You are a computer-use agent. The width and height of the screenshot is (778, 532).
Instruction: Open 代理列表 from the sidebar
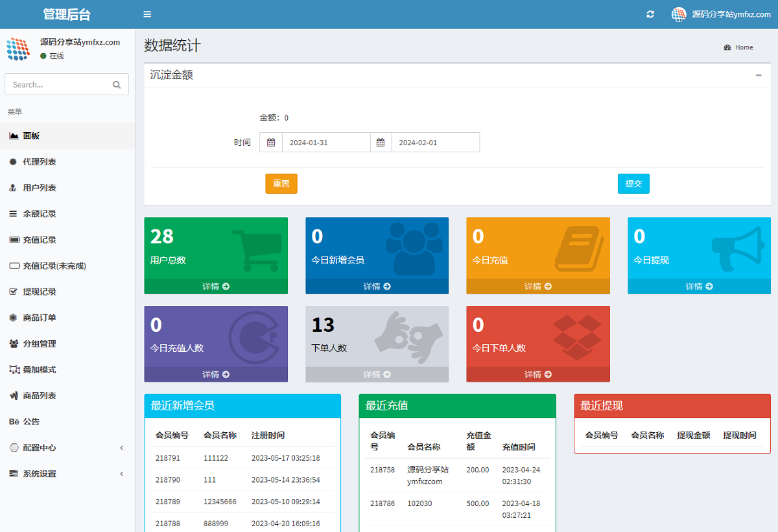point(40,162)
